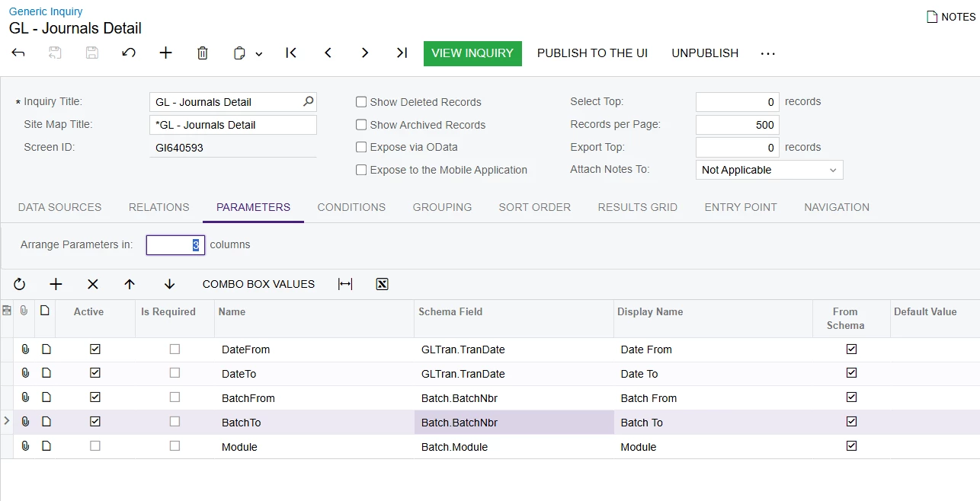
Task: Open the Results Grid tab
Action: (637, 207)
